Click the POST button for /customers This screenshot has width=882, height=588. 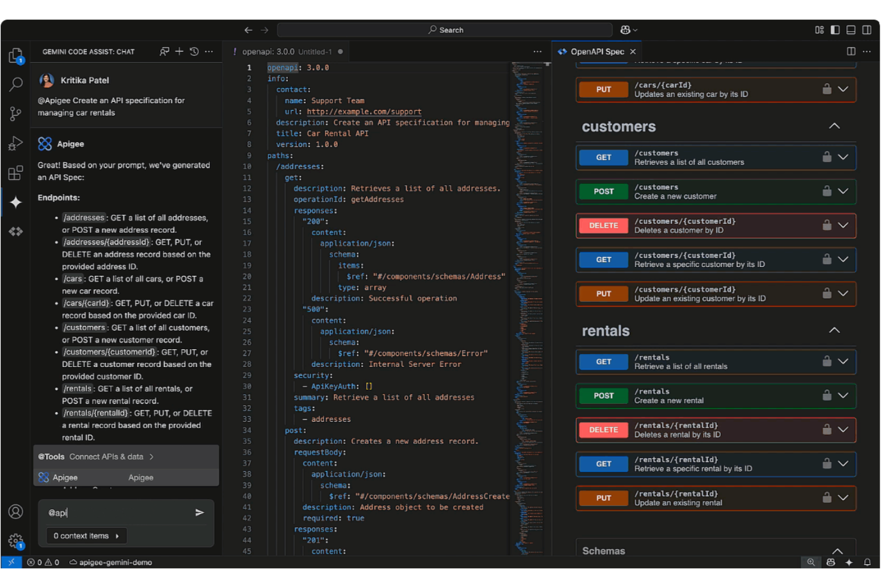point(603,191)
